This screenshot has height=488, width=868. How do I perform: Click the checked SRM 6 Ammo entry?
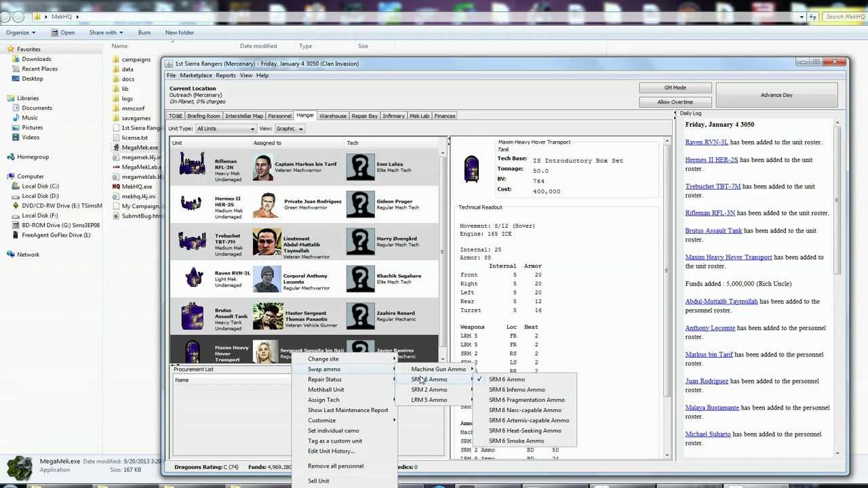point(507,380)
